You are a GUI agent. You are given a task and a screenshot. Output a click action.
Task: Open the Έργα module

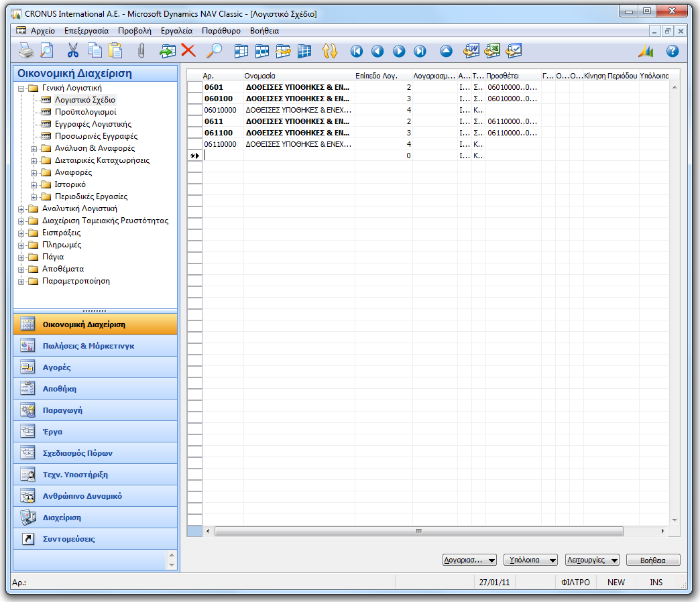(x=95, y=432)
